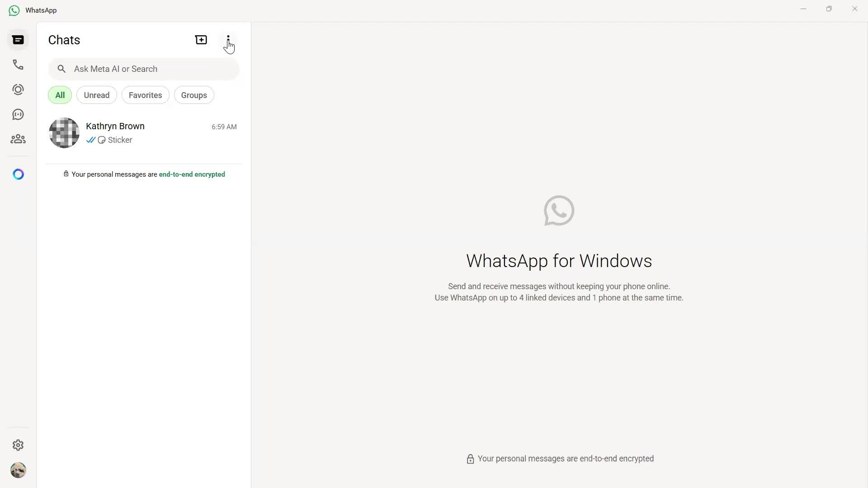Open Settings via the gear icon
Viewport: 868px width, 488px height.
point(18,445)
